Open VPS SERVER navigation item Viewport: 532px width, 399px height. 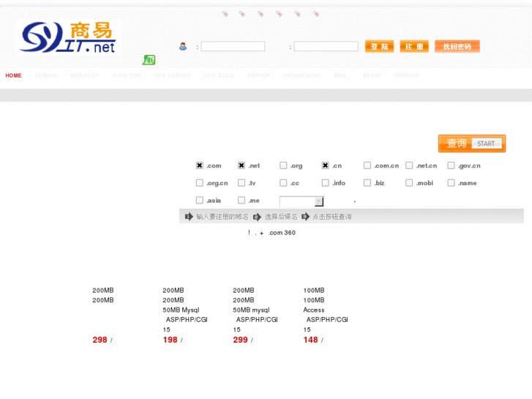click(x=173, y=75)
